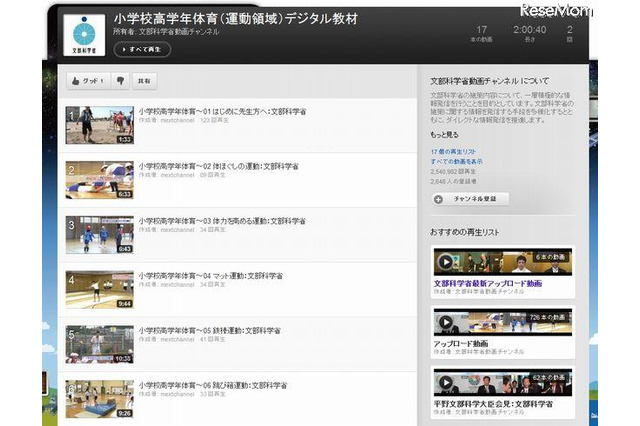Image resolution: width=640 pixels, height=426 pixels.
Task: Click the 2:00:40 長さ duration in header
Action: [530, 33]
